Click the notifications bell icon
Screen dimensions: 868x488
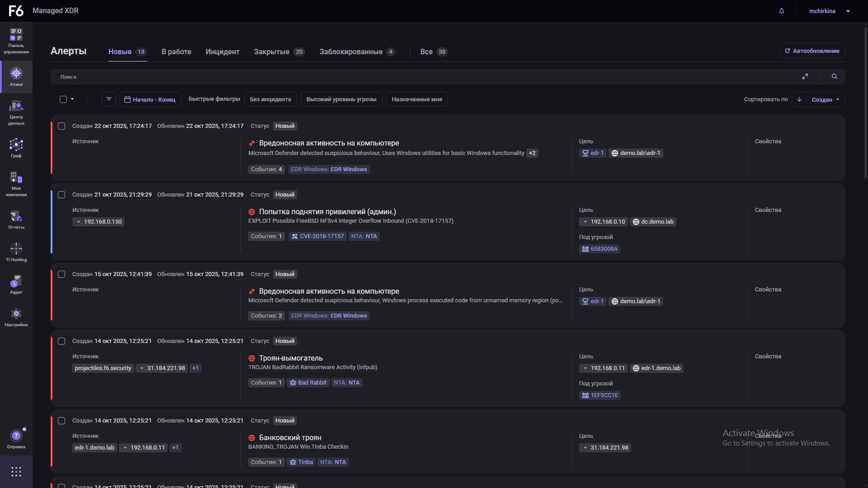click(x=781, y=11)
